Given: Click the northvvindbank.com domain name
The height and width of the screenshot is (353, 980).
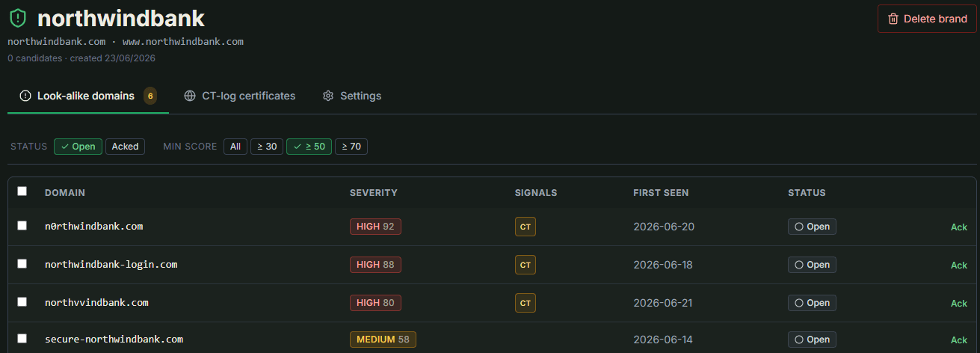Looking at the screenshot, I should tap(96, 302).
